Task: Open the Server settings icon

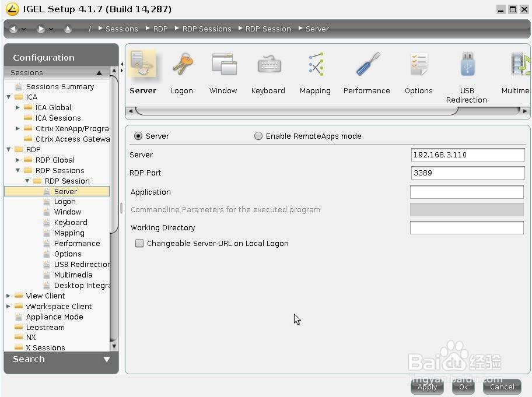Action: pyautogui.click(x=143, y=64)
